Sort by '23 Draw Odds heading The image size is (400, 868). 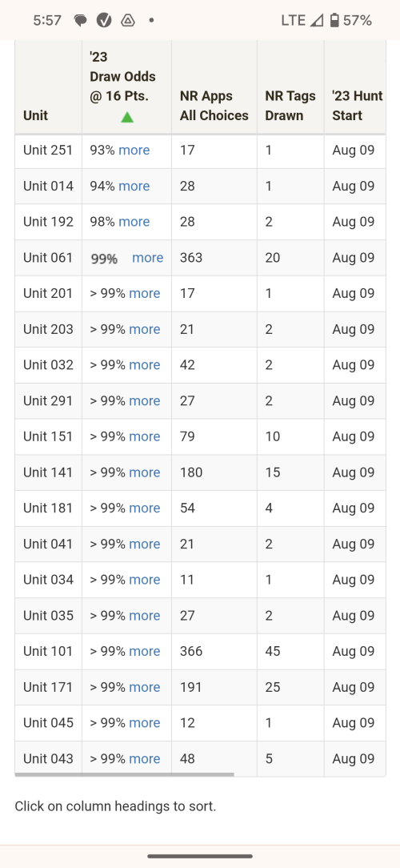point(123,76)
